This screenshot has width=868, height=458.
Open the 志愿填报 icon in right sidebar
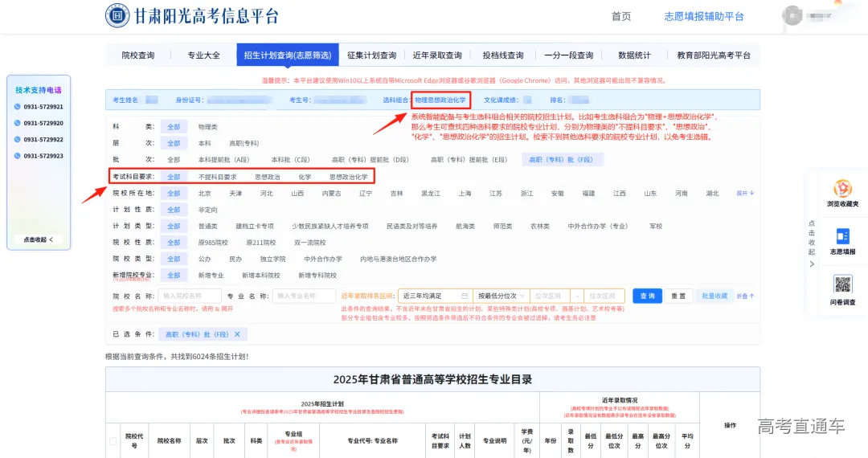842,236
